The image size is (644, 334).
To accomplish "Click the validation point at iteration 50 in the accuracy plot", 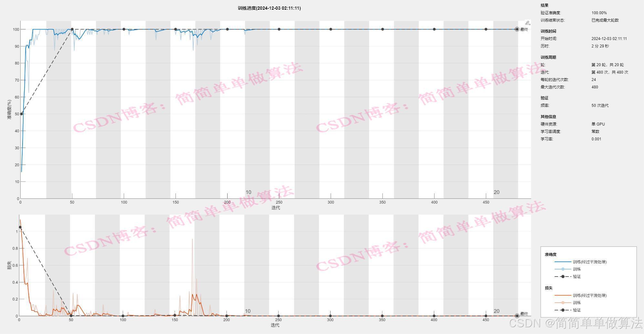I will pos(72,29).
